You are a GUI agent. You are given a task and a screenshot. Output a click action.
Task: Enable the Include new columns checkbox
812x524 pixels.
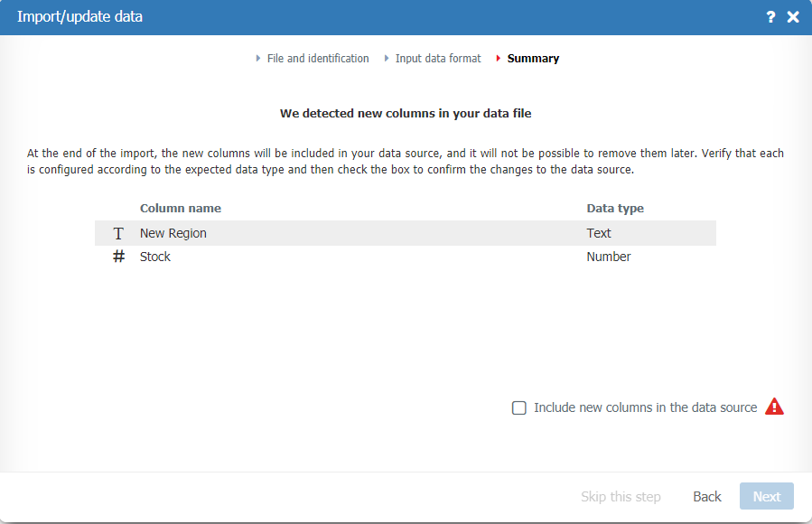(x=519, y=407)
